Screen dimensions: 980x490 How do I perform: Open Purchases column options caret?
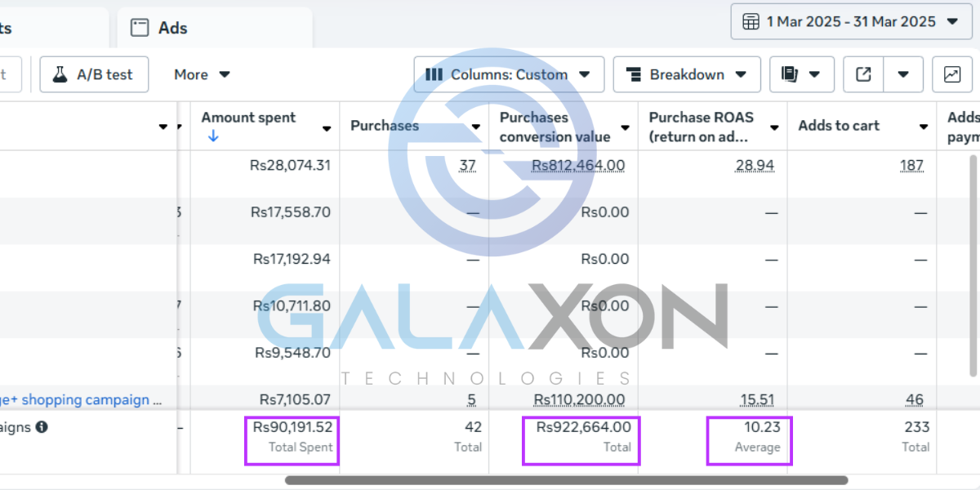coord(476,127)
